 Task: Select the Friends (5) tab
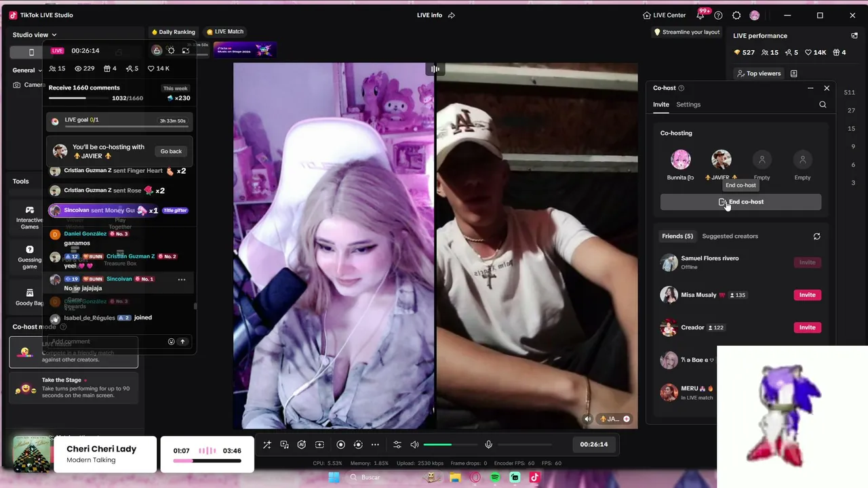[x=677, y=237]
